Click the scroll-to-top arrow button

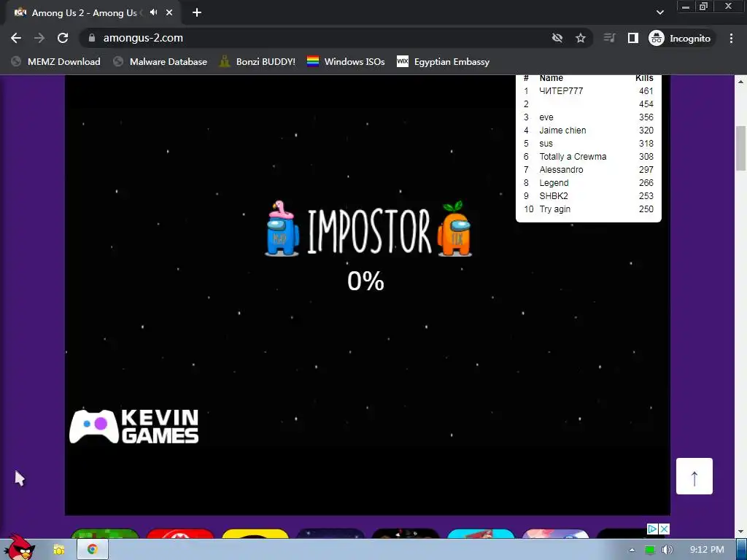pos(694,476)
